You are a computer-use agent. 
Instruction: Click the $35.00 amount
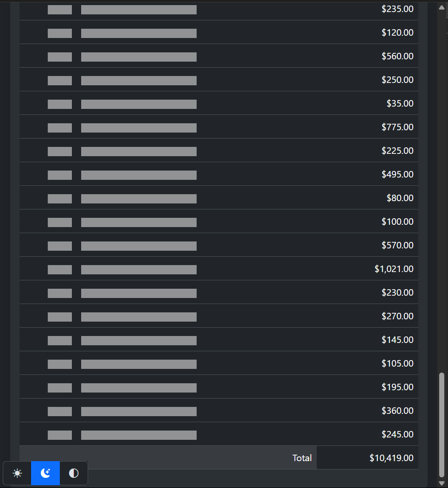coord(400,103)
